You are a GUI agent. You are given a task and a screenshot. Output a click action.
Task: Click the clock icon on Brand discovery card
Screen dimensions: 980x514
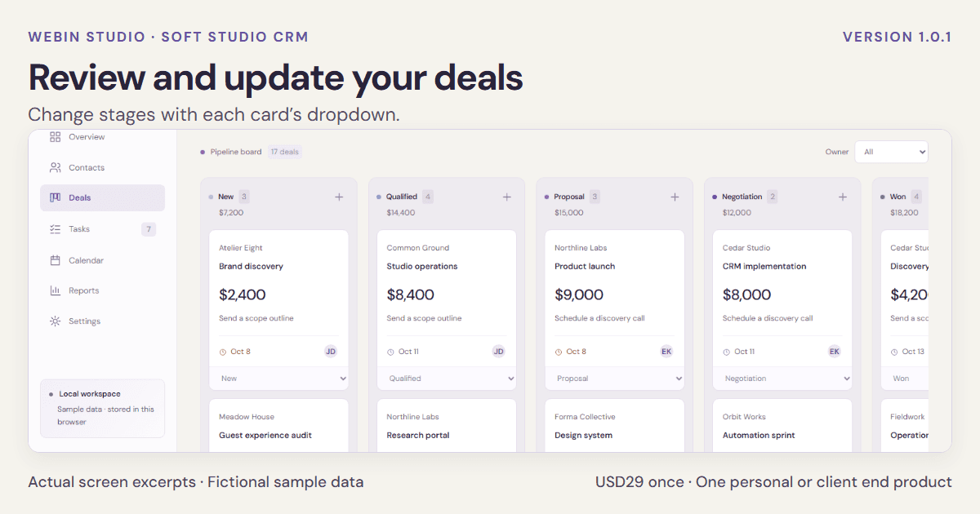pyautogui.click(x=223, y=352)
